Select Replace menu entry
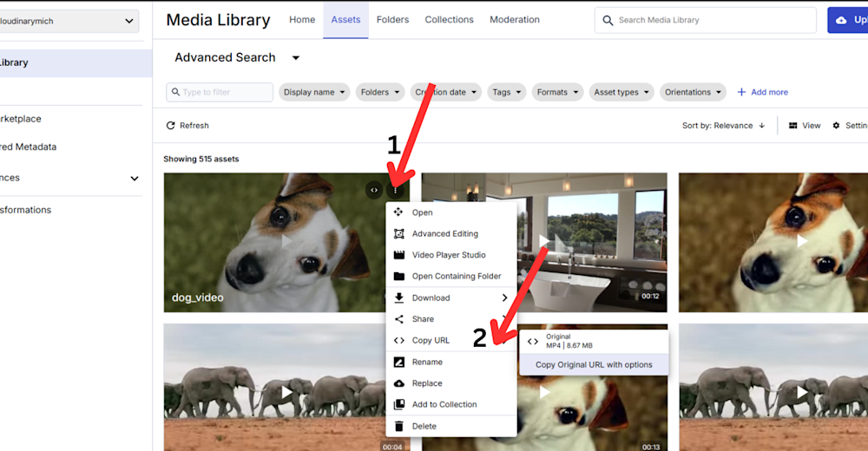The height and width of the screenshot is (451, 868). click(x=451, y=383)
